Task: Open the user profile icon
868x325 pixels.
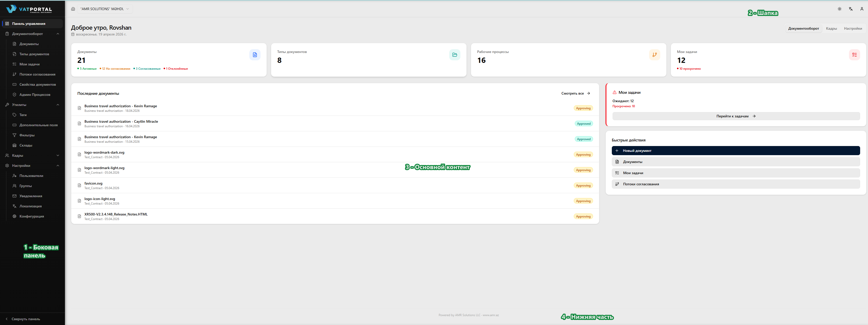Action: pos(862,9)
